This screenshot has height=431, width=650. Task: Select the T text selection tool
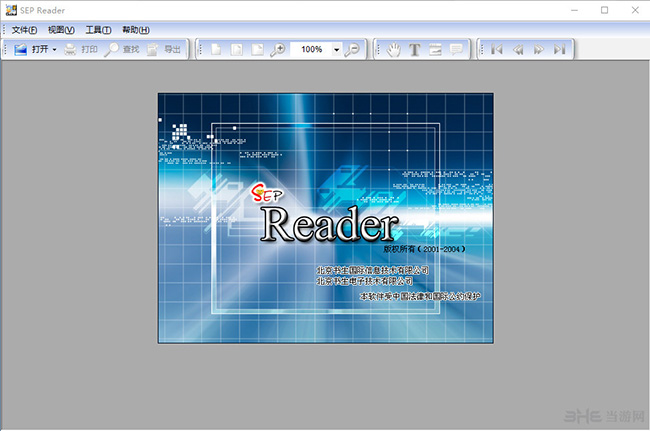pyautogui.click(x=414, y=49)
